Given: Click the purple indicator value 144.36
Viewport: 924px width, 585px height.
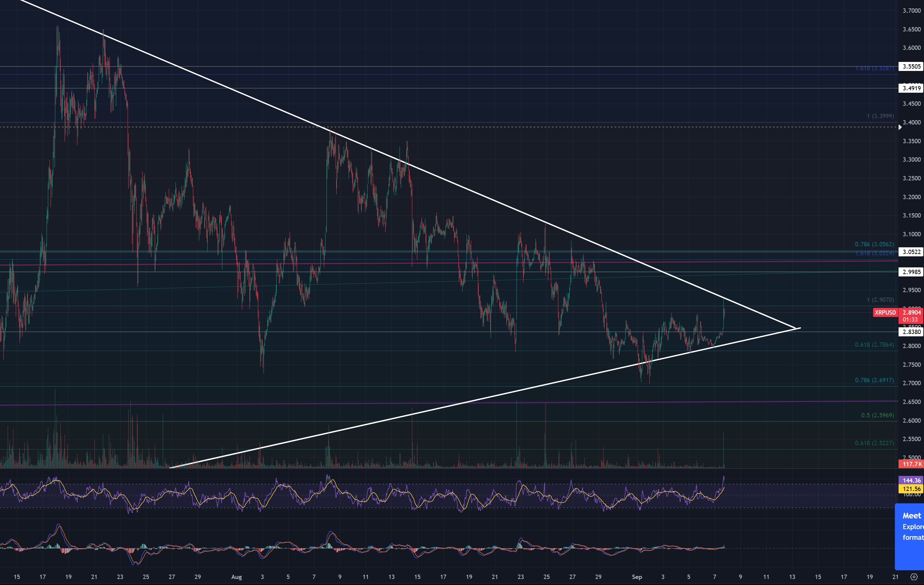Looking at the screenshot, I should pos(911,480).
